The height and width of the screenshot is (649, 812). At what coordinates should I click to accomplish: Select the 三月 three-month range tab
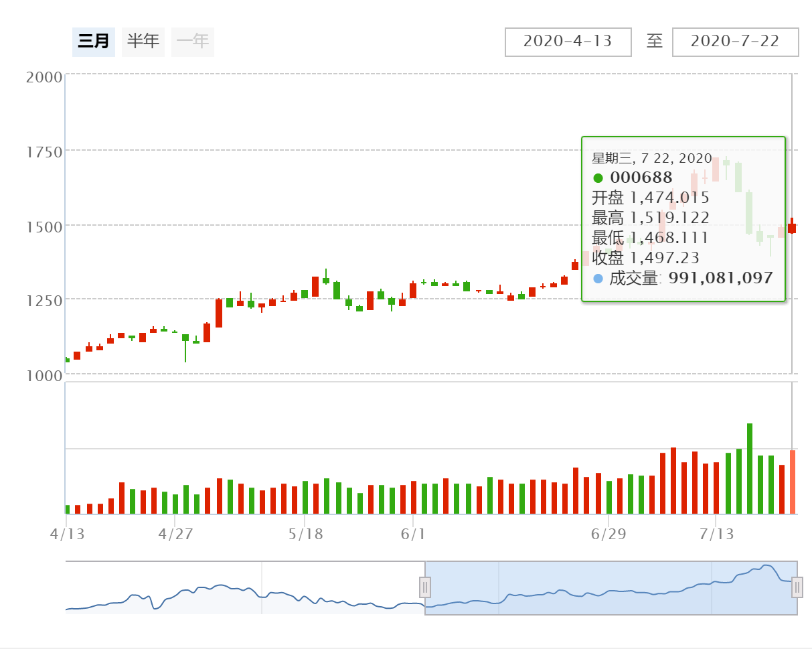[x=93, y=42]
